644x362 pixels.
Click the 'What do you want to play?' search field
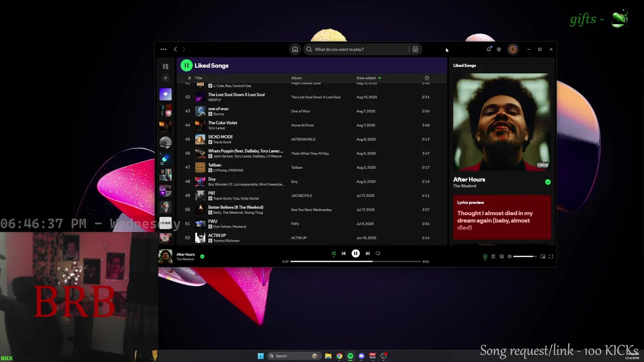357,49
